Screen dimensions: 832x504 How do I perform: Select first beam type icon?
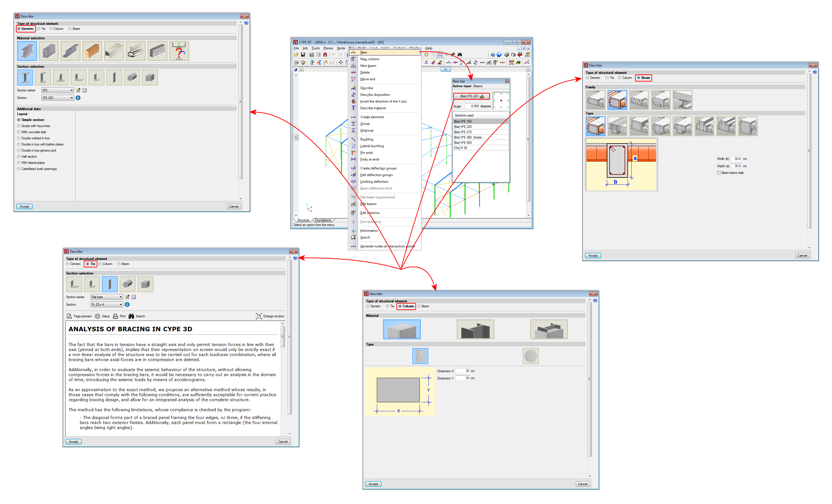click(x=596, y=126)
